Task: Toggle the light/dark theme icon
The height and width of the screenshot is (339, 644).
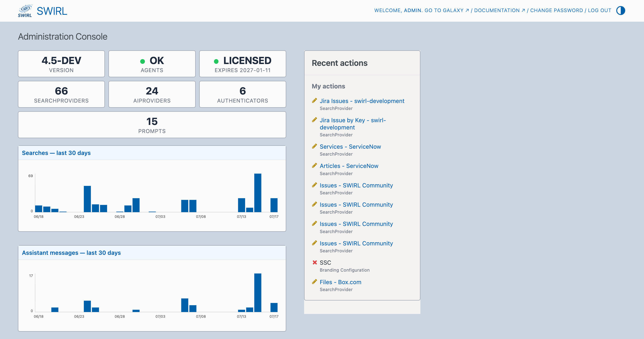Action: (x=621, y=11)
